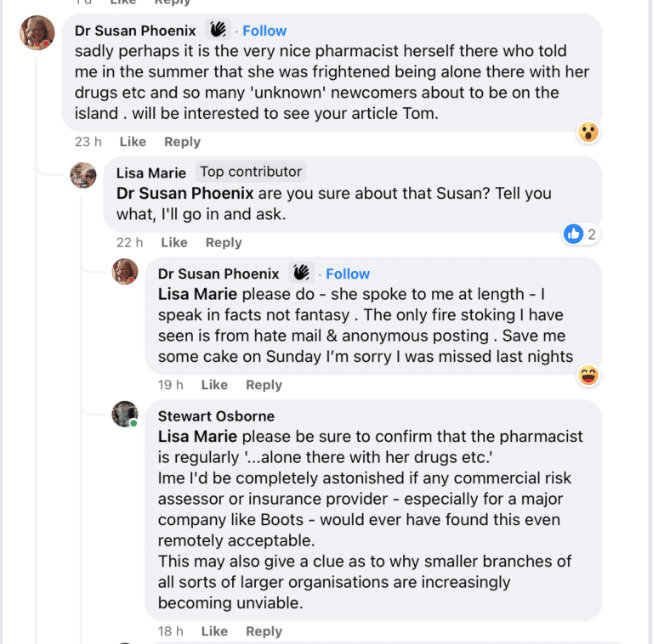653x644 pixels.
Task: Click Lisa Marie's profile avatar
Action: pyautogui.click(x=82, y=176)
